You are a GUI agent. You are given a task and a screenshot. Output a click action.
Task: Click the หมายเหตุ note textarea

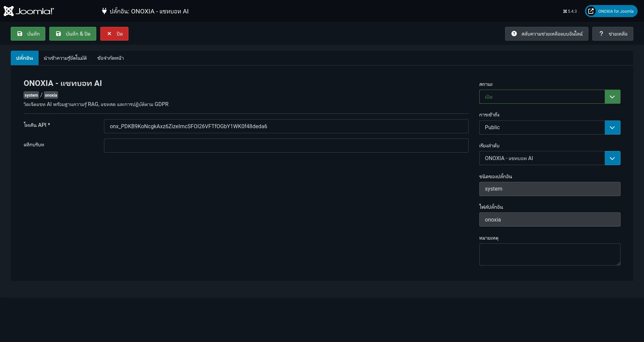pyautogui.click(x=550, y=254)
